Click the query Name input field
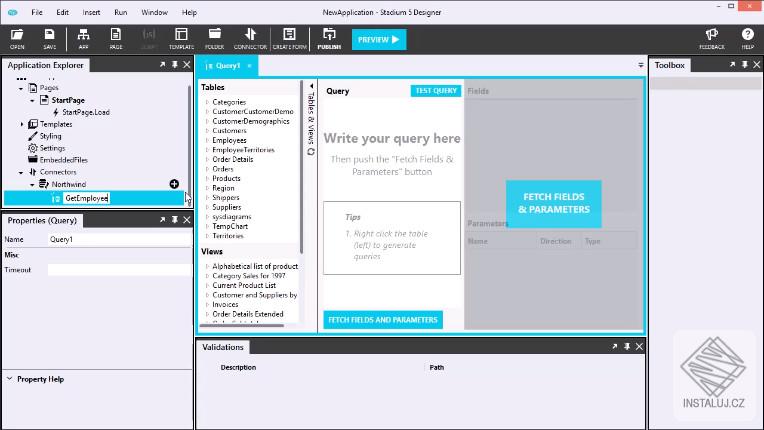Viewport: 764px width, 430px height. 119,239
